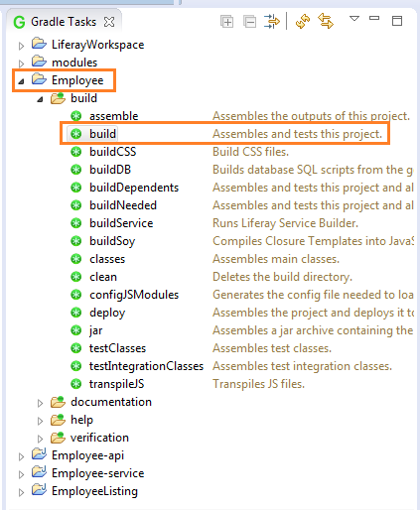Select the Gradle Tasks tab

click(x=64, y=22)
